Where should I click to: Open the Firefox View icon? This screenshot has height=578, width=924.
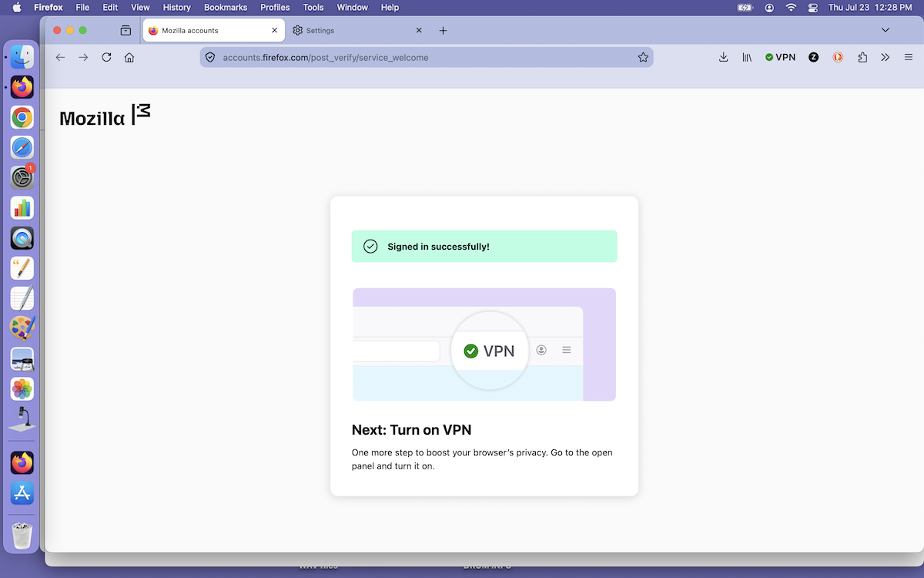126,30
